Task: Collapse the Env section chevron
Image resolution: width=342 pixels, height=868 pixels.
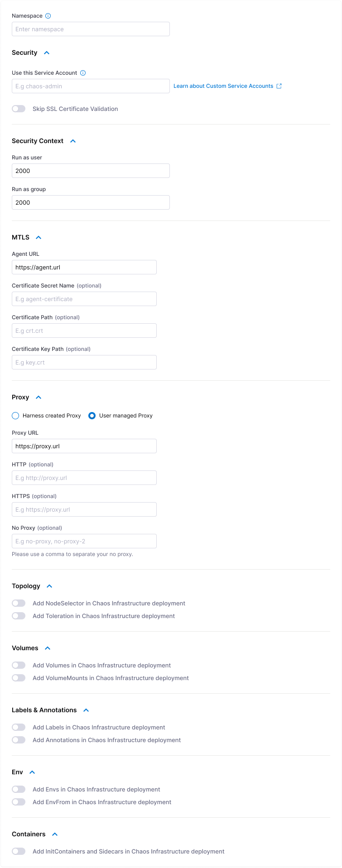Action: (32, 772)
